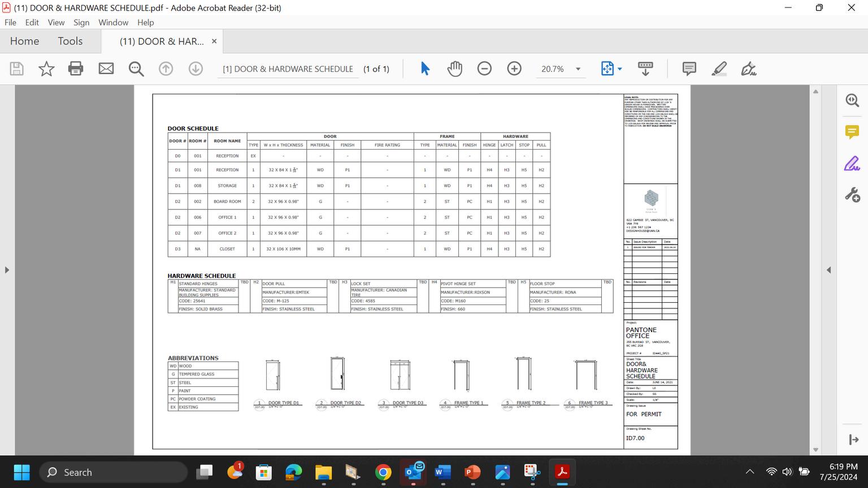The image size is (868, 488).
Task: Click the magnifier tool in the right pane
Action: (x=853, y=101)
